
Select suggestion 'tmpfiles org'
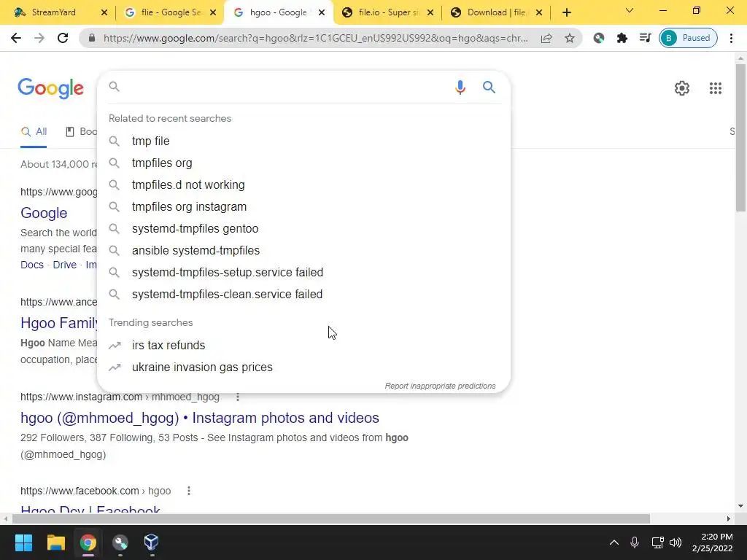coord(303,163)
